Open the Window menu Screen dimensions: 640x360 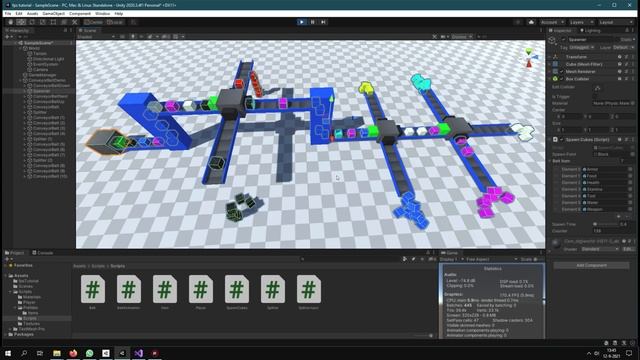[102, 13]
